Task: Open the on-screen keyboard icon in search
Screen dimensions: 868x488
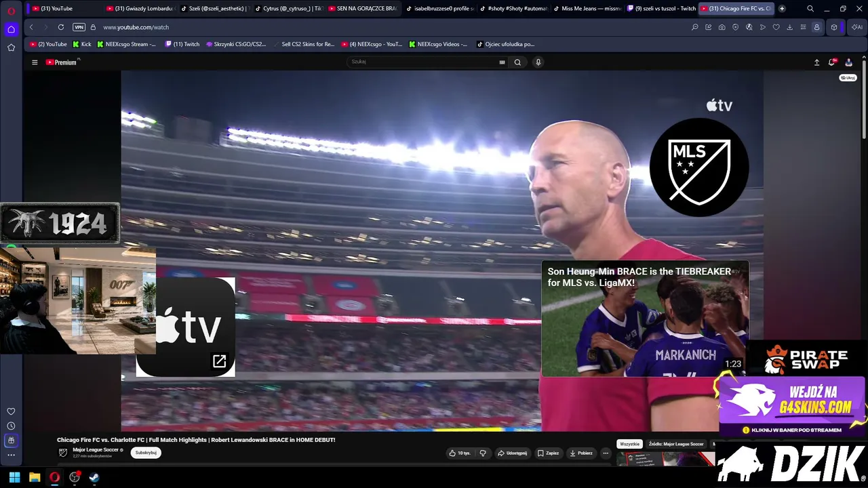Action: (x=502, y=62)
